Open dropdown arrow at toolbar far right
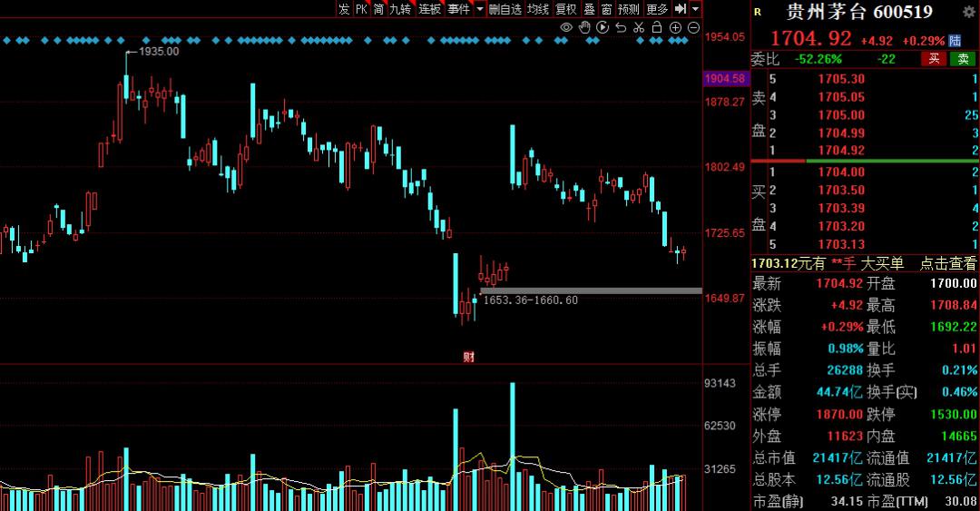Viewport: 980px width, 511px height. pos(695,8)
